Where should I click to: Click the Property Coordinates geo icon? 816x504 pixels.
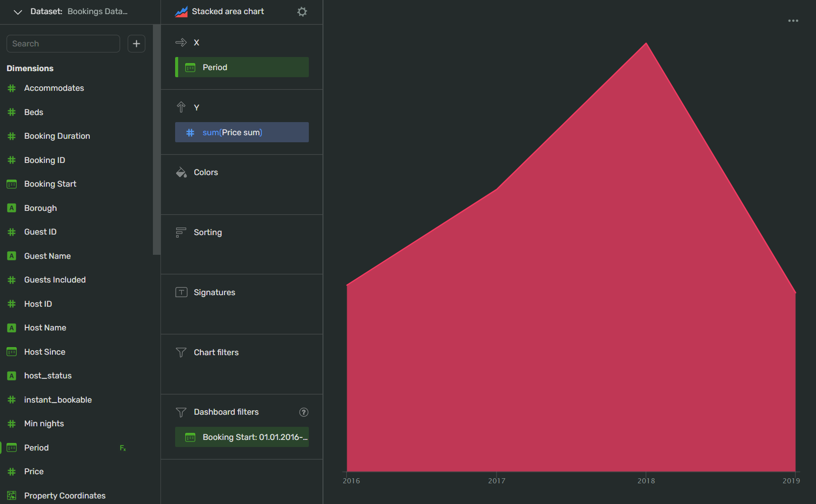point(12,495)
